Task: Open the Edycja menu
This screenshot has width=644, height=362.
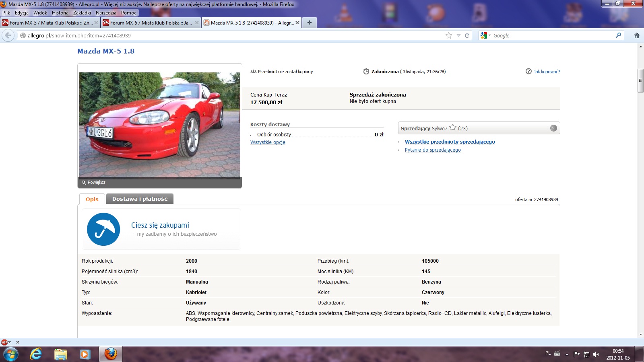Action: tap(22, 13)
